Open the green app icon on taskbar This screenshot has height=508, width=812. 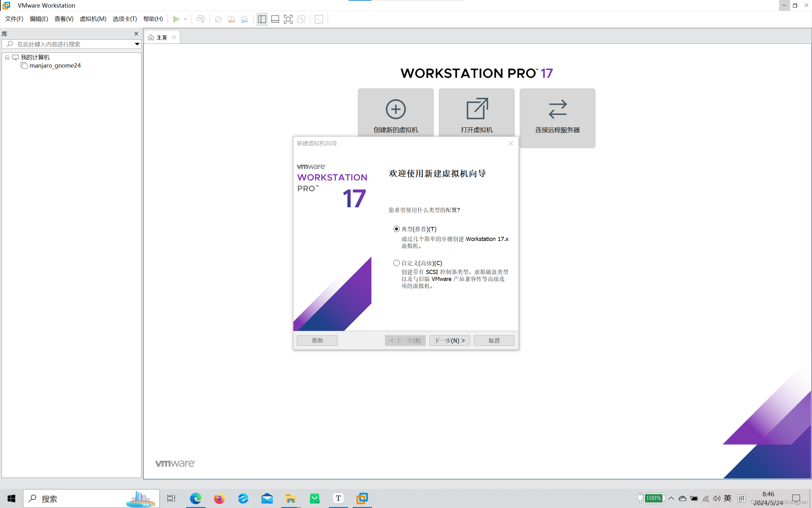click(x=314, y=498)
